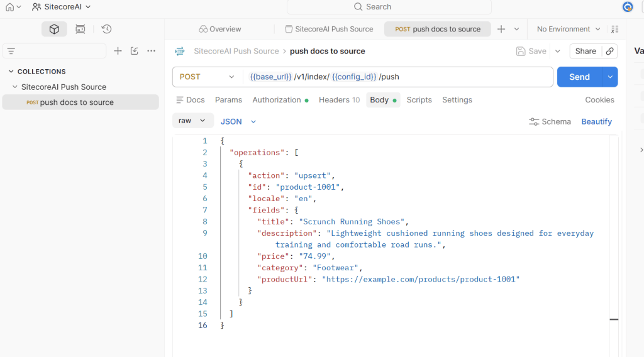
Task: Open the Environments sidebar icon
Action: [x=80, y=29]
